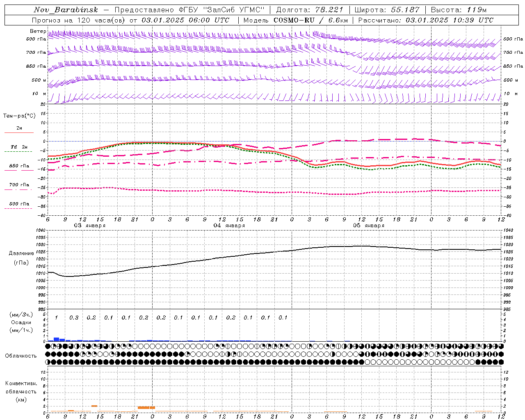Viewport: 525px width, 420px height.
Task: Click the 500 гПа temperature legend entry
Action: coord(19,203)
